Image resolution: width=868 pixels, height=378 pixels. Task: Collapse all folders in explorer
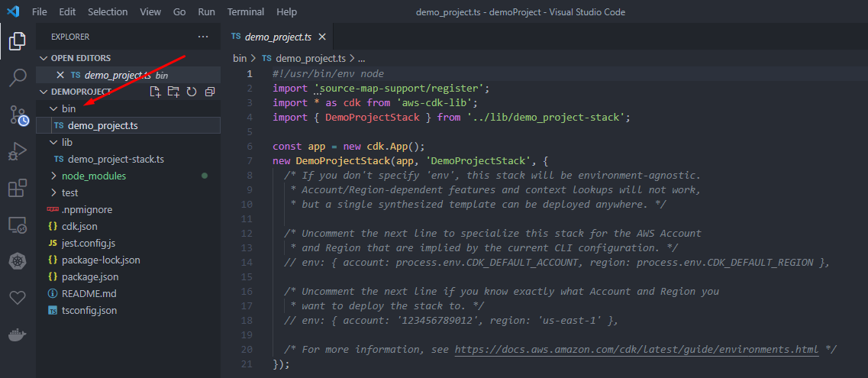tap(208, 92)
